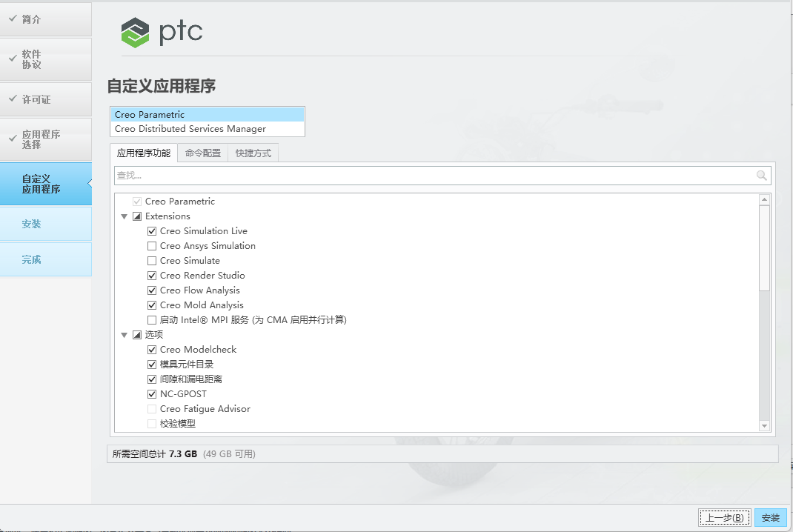This screenshot has width=793, height=532.
Task: Collapse the Extensions tree node
Action: pyautogui.click(x=124, y=216)
